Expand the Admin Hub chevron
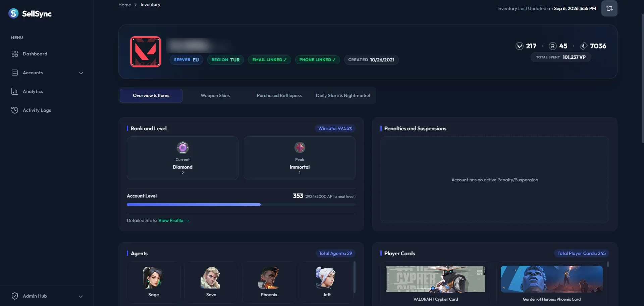Screen dimensions: 644x306 point(81,296)
